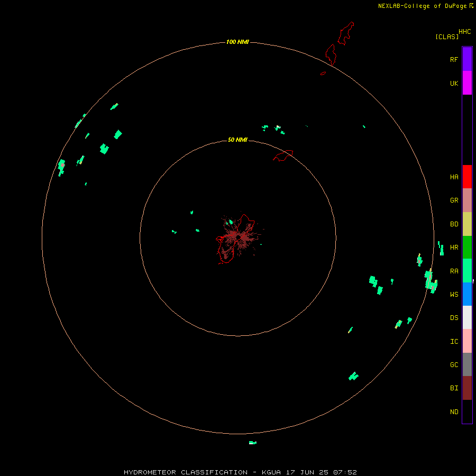This screenshot has width=476, height=476.
Task: Click the RF purple legend swatch
Action: (x=467, y=59)
